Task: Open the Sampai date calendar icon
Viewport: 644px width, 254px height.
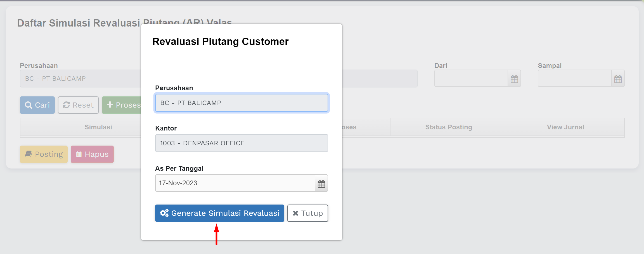Action: [x=618, y=79]
